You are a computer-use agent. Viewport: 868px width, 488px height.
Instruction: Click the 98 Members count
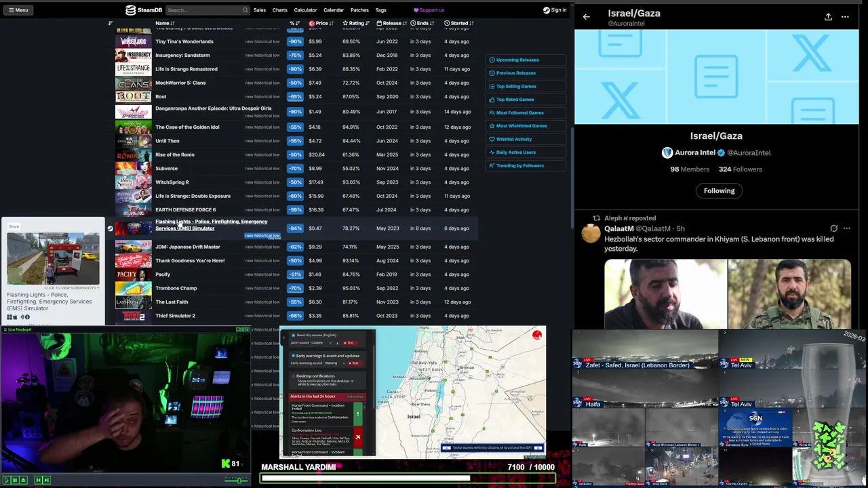pos(690,169)
